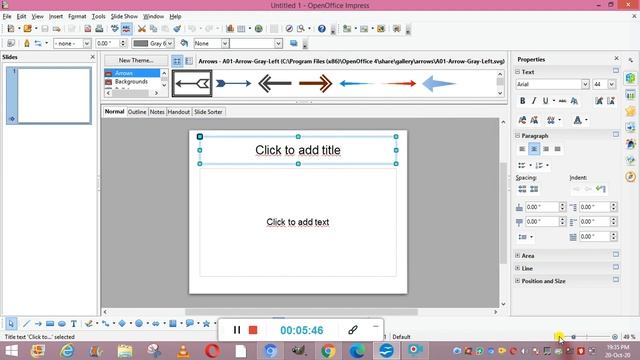Select the Ellipse tool in drawing toolbar

(x=62, y=324)
